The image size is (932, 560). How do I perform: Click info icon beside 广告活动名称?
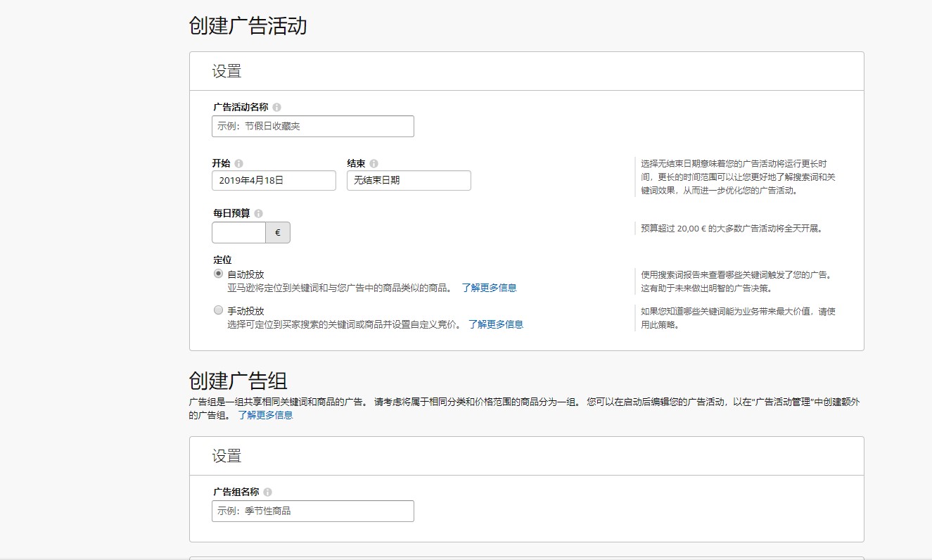[276, 108]
